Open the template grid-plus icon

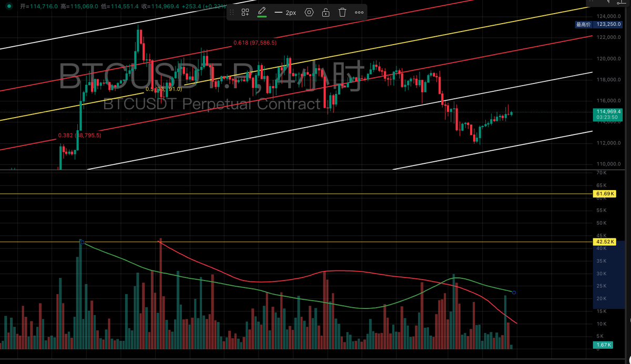pos(246,12)
